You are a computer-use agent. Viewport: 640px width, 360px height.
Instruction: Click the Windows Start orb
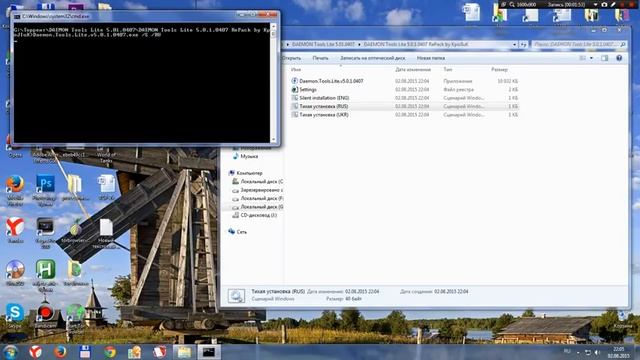[x=10, y=352]
